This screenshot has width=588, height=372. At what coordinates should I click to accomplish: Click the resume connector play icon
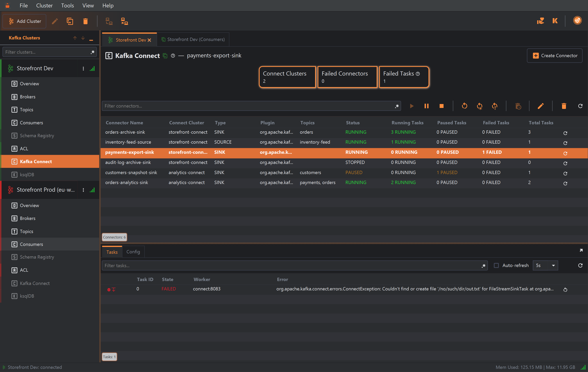click(412, 106)
